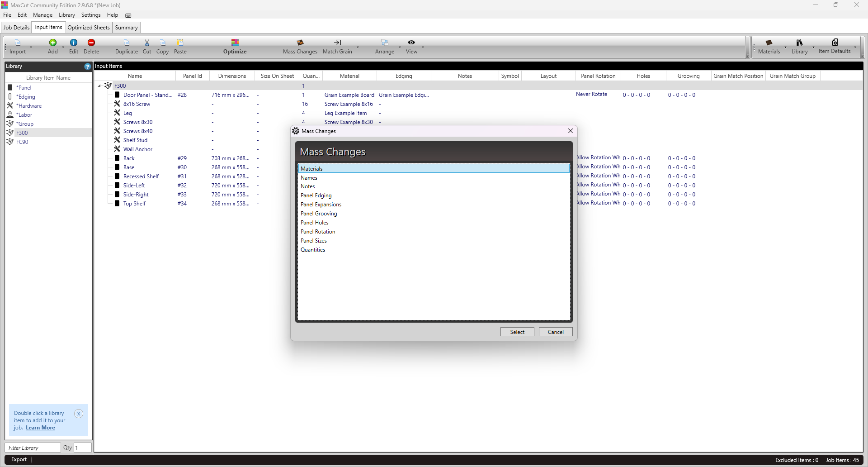Screen dimensions: 868x467
Task: Open the Arrange dropdown arrow
Action: pos(400,47)
